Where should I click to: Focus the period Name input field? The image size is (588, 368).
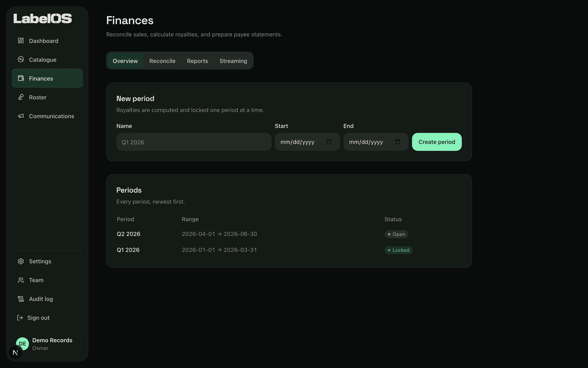(x=194, y=142)
